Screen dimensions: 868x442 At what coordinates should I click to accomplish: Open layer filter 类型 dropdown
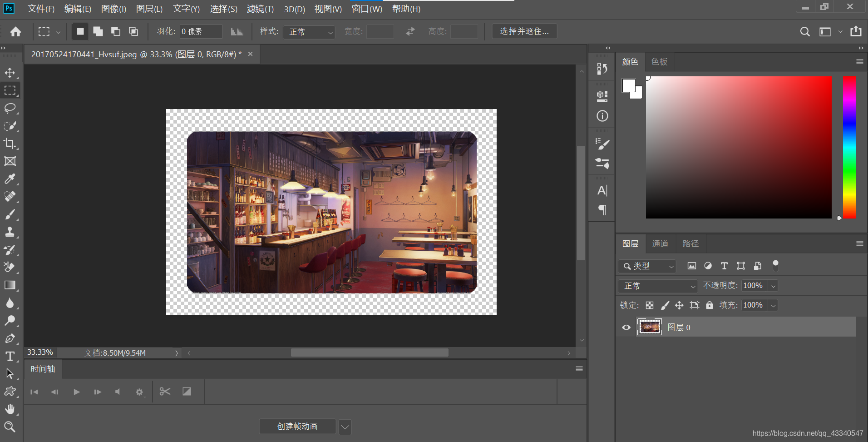[x=647, y=266]
